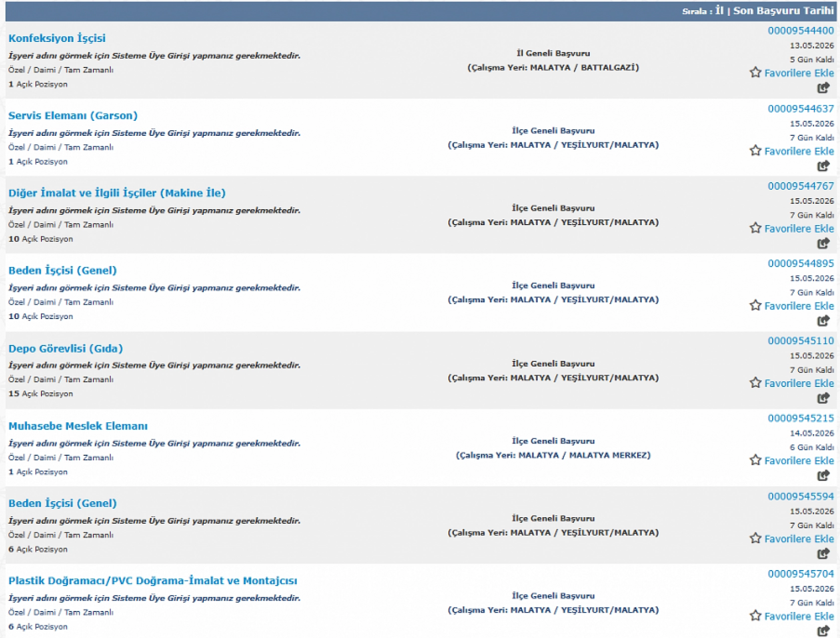
Task: Click the "6 Gün Kaldı" text
Action: coord(812,447)
